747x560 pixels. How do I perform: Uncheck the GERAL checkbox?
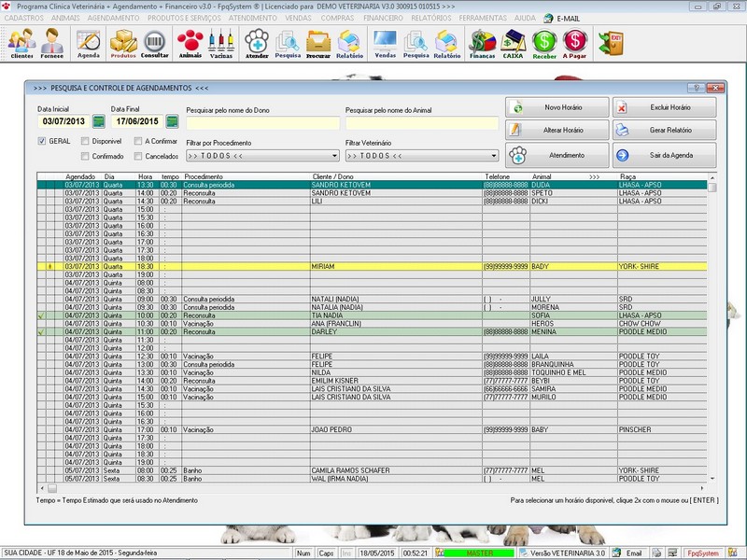(43, 141)
